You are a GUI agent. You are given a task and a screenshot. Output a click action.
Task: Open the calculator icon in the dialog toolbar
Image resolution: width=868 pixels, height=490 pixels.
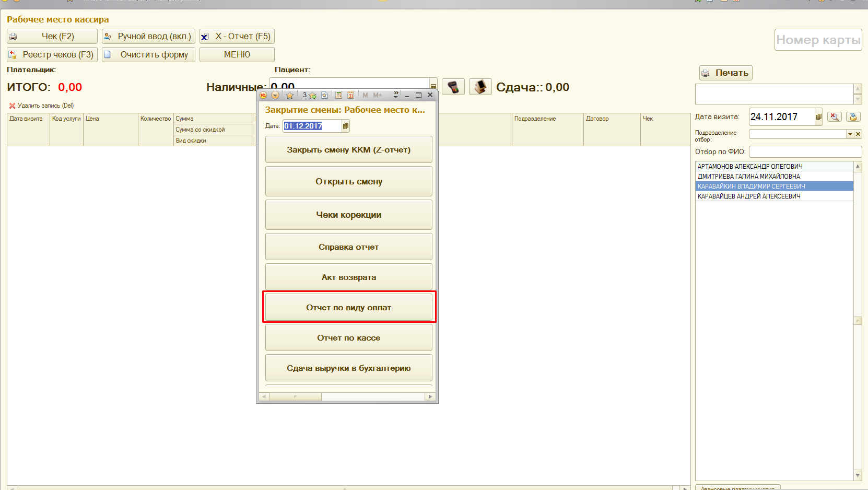pyautogui.click(x=338, y=95)
